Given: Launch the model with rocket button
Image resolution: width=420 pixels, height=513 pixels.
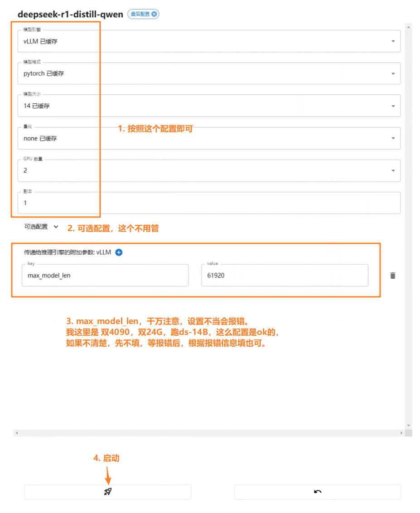Looking at the screenshot, I should tap(108, 492).
